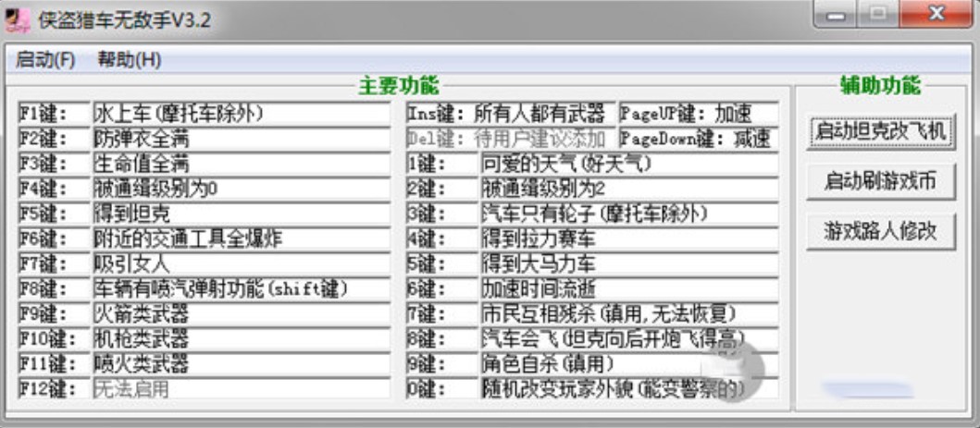Click the 汽车只有轮子 entry
980x428 pixels.
coord(629,214)
